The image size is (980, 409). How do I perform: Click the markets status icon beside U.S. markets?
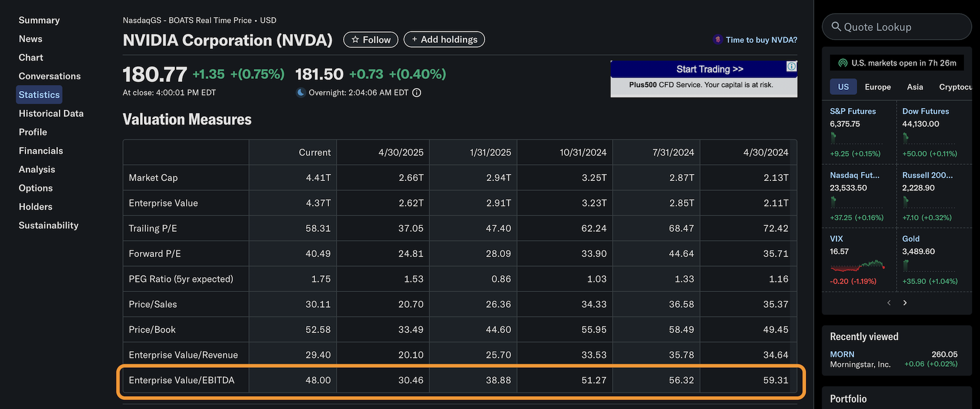click(843, 63)
